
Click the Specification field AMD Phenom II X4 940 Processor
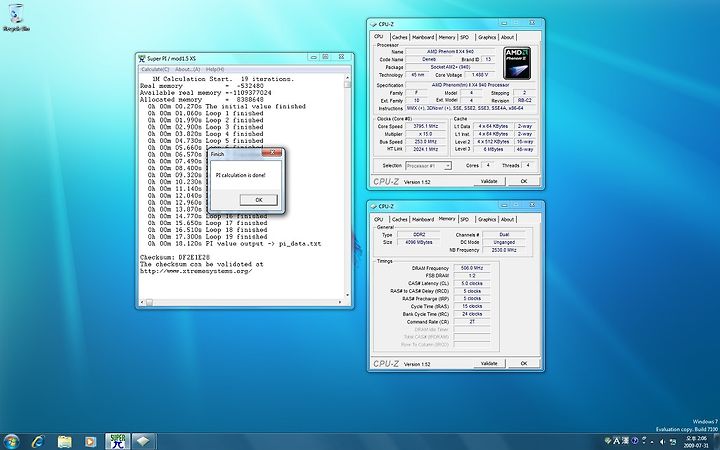point(471,85)
